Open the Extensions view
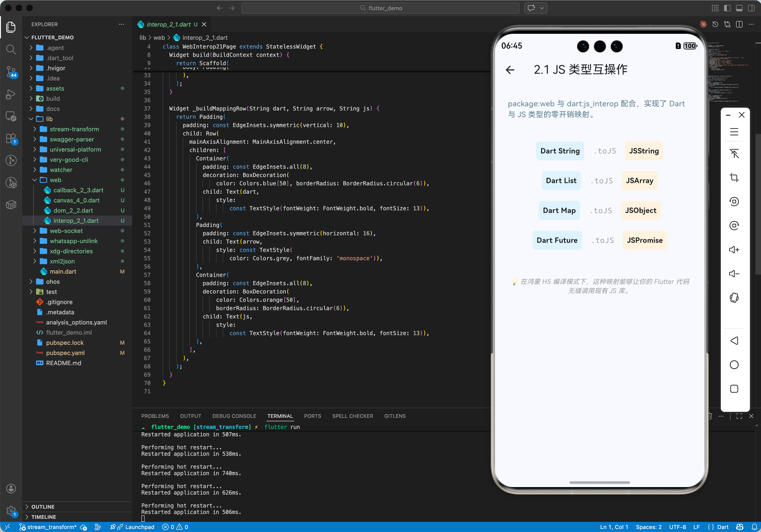 (11, 138)
